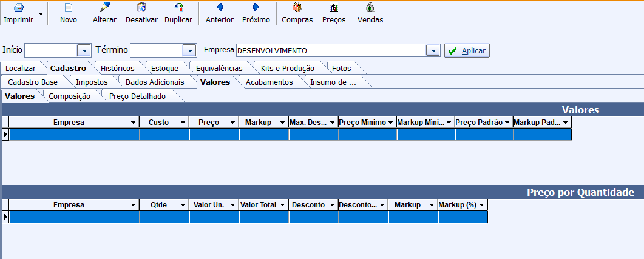Open the Compras toolbar icon

297,8
